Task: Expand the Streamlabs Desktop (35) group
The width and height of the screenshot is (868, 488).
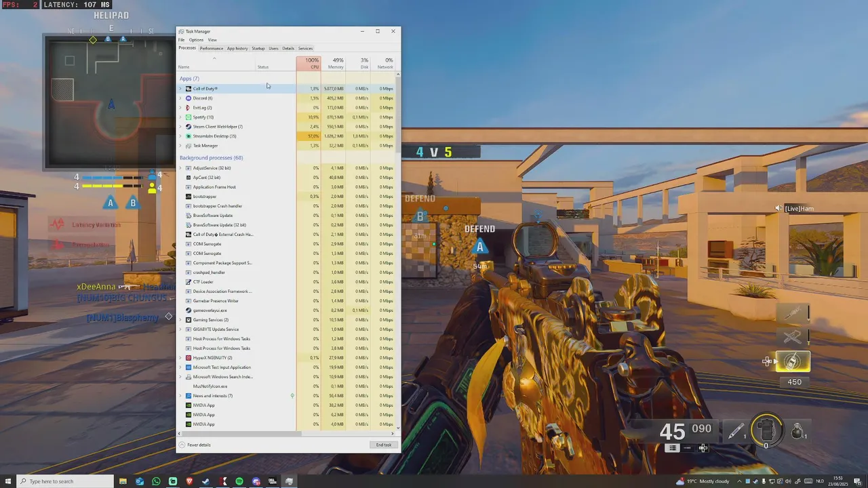Action: (180, 136)
